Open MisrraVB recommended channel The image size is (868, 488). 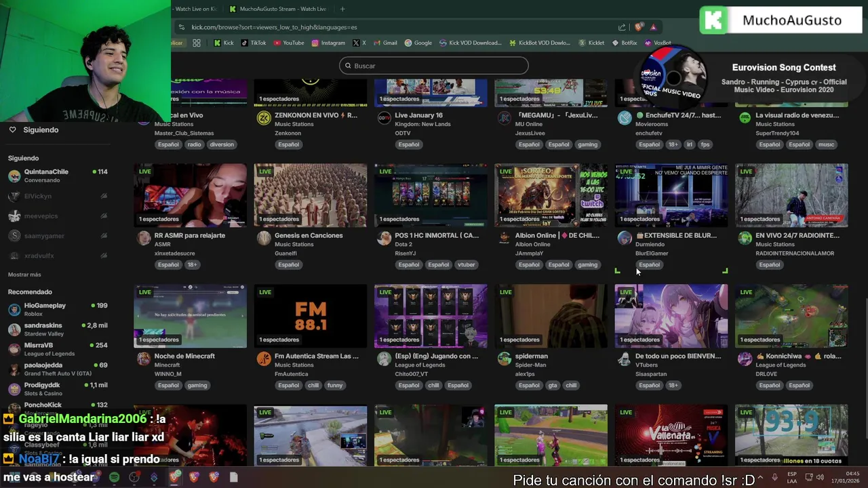(x=58, y=349)
